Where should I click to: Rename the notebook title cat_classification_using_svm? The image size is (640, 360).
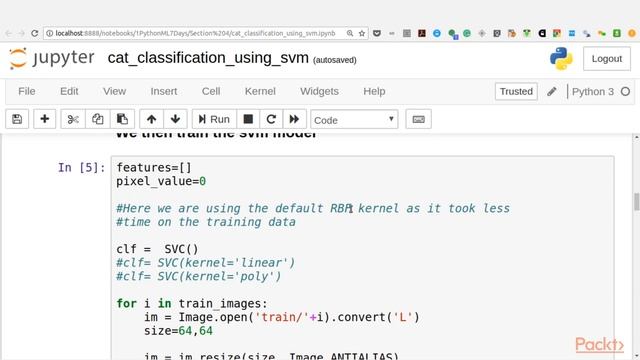(208, 58)
